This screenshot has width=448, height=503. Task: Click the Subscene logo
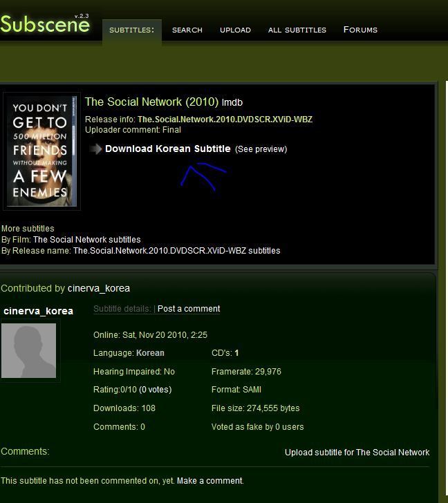[45, 24]
